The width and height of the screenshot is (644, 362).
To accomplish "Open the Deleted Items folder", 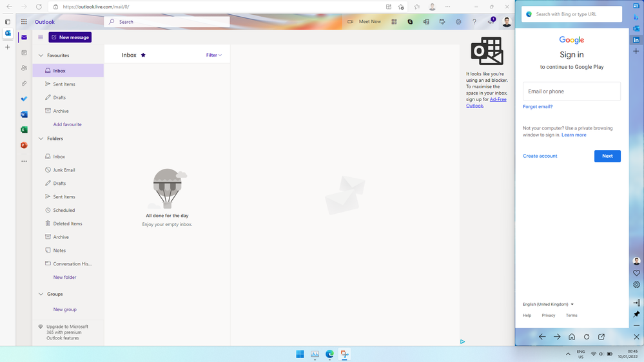I will [68, 224].
